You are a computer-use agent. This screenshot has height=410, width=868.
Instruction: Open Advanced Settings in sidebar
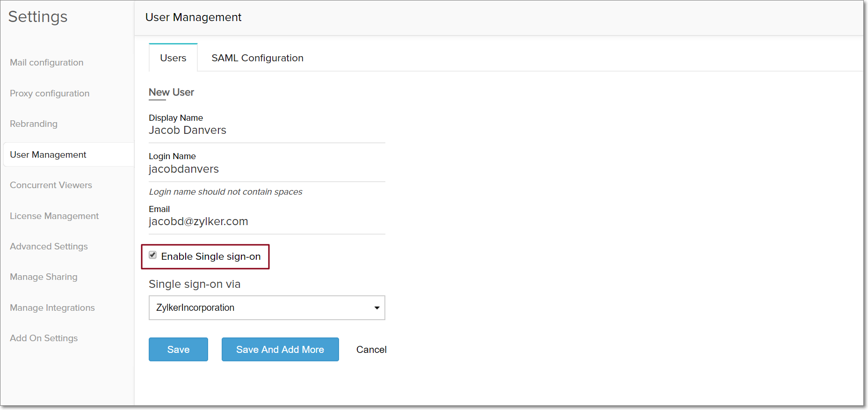[49, 247]
